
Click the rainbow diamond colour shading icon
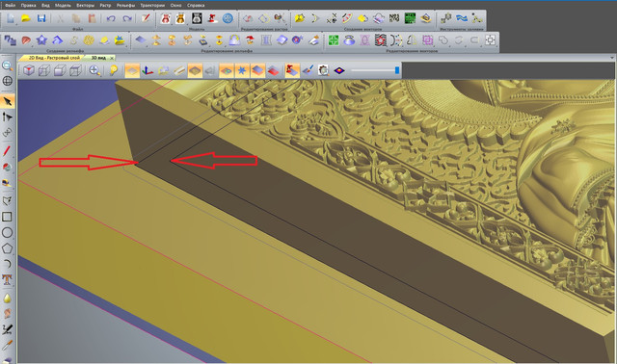point(339,70)
